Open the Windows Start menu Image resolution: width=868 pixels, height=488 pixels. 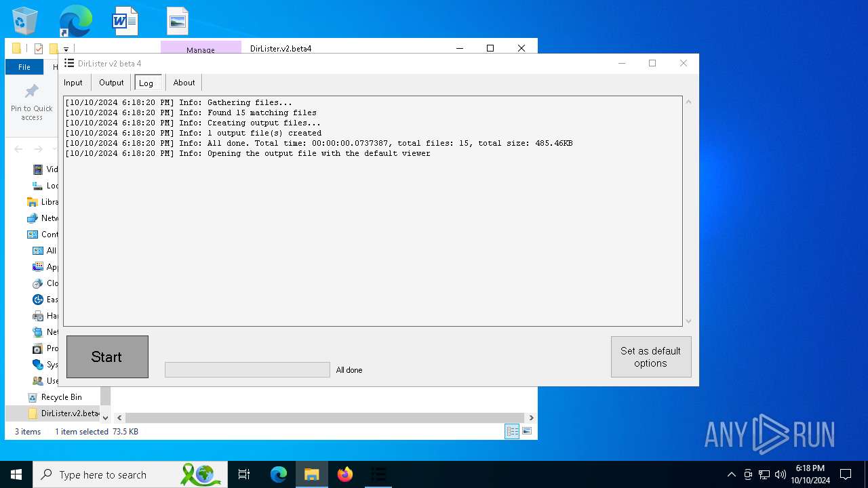[16, 474]
